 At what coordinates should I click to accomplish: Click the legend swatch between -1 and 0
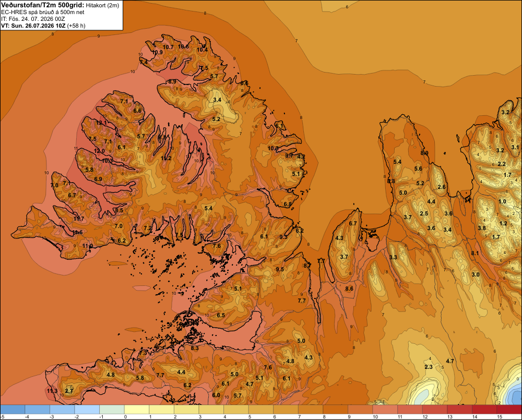(112, 409)
